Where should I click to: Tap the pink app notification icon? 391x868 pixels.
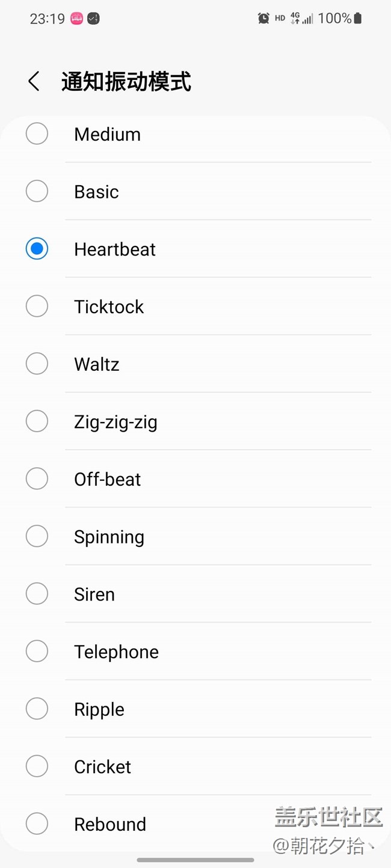tap(77, 19)
